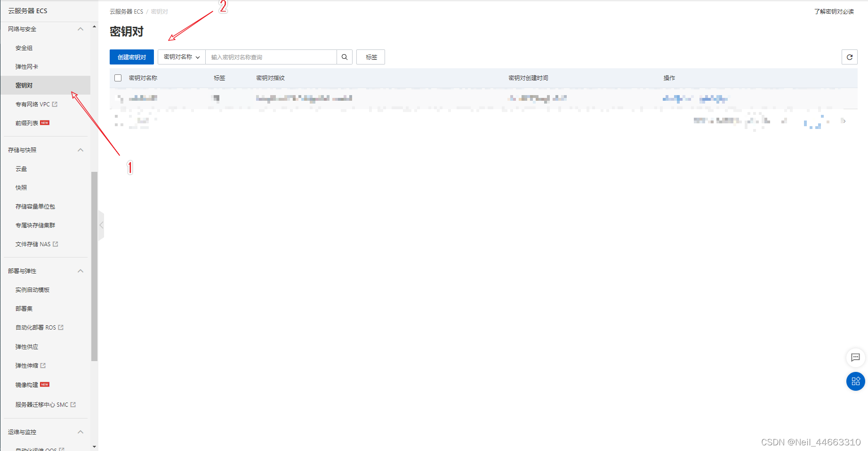The image size is (868, 451).
Task: Collapse the 部署与弹性 section
Action: [x=80, y=271]
